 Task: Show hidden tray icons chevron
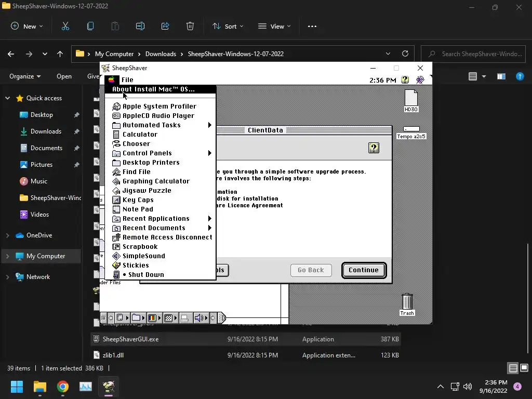coord(441,387)
